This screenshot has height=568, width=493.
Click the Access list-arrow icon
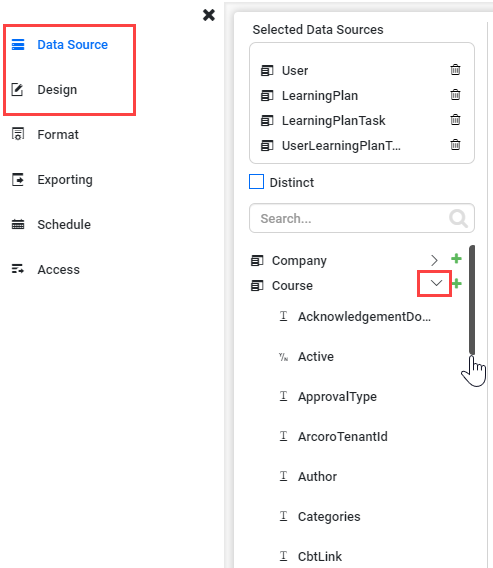18,269
